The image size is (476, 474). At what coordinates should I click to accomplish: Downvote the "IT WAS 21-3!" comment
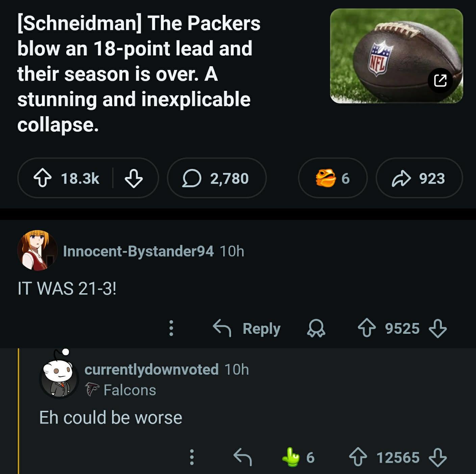click(438, 328)
